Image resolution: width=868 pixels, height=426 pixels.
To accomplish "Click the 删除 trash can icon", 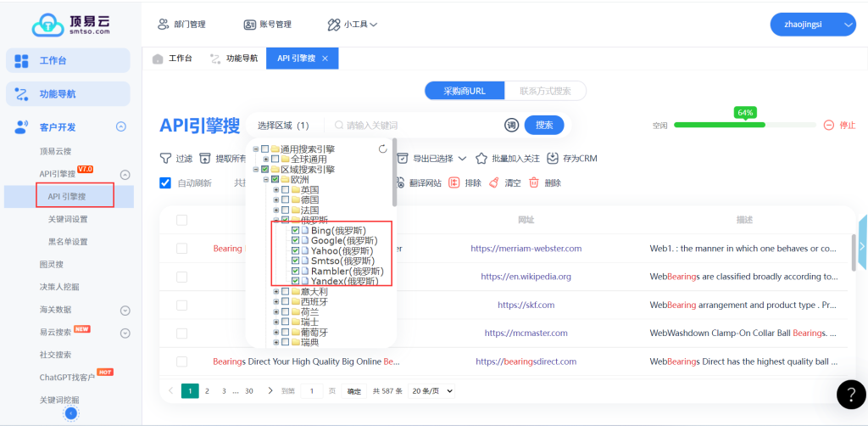I will coord(534,182).
